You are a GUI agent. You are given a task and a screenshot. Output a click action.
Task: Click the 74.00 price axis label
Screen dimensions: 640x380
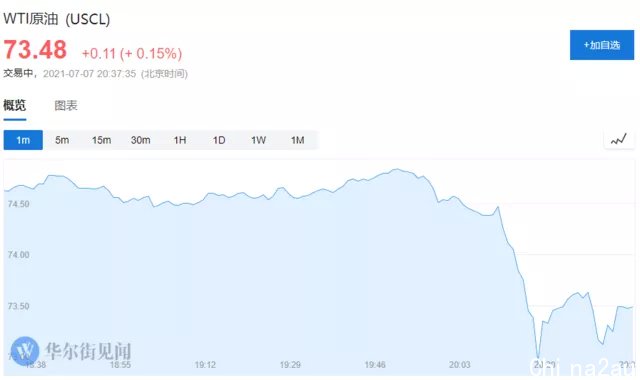coord(18,255)
